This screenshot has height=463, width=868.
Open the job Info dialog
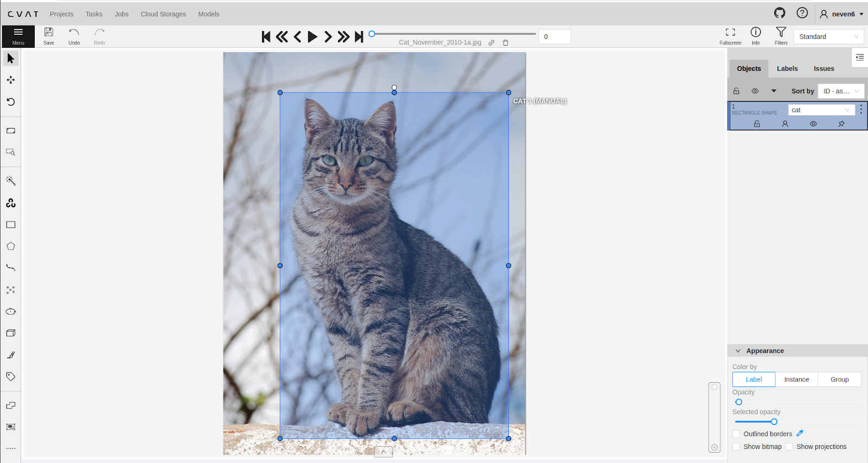756,36
